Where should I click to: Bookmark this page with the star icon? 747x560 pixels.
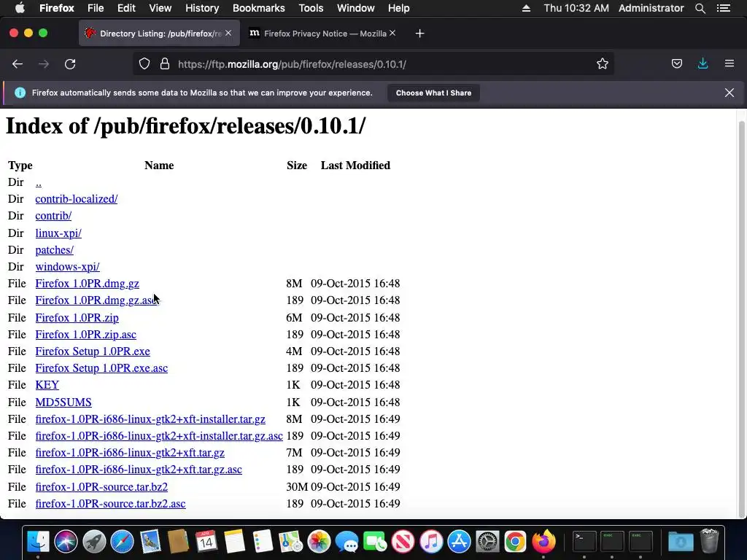coord(602,64)
